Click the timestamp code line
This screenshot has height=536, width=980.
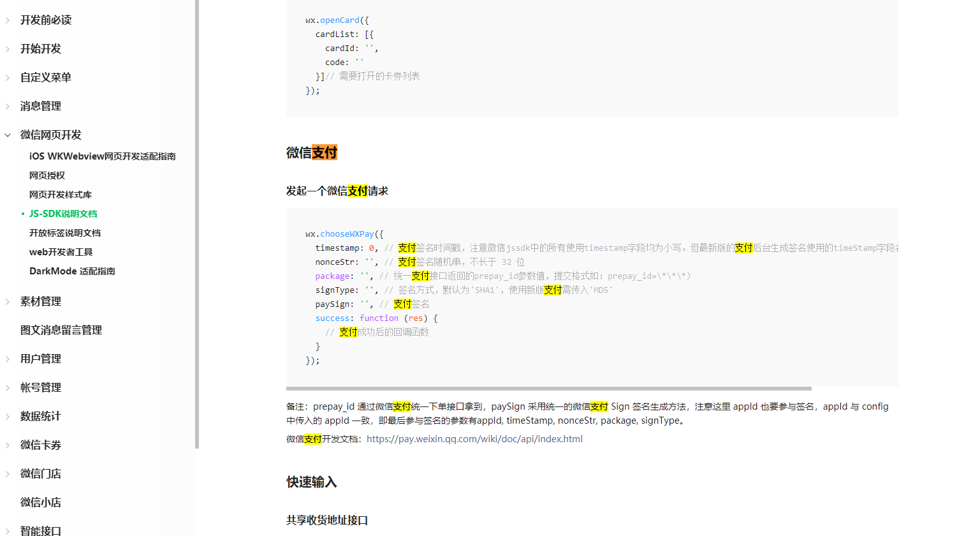[x=606, y=248]
